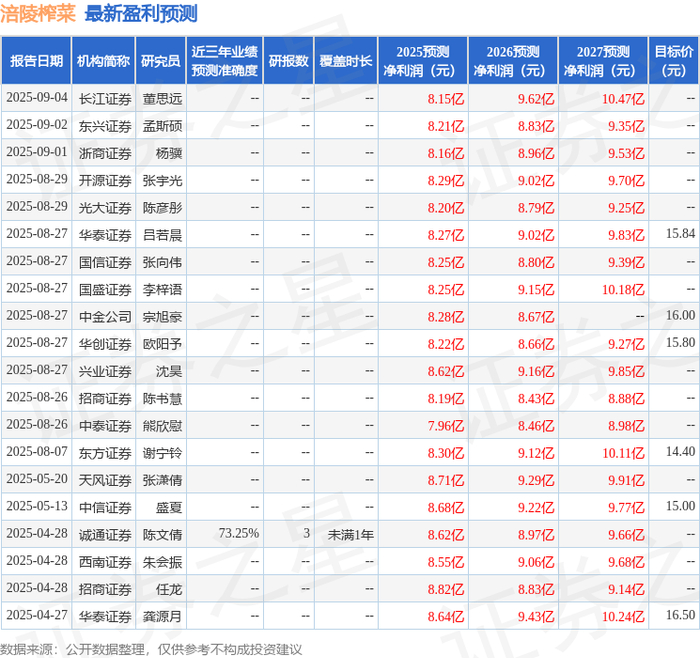The height and width of the screenshot is (658, 700).
Task: Click the 2025-09-04 report date
Action: click(x=37, y=97)
